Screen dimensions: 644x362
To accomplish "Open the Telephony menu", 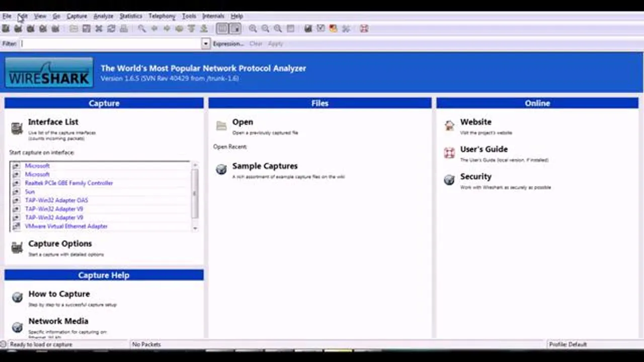I will (162, 16).
